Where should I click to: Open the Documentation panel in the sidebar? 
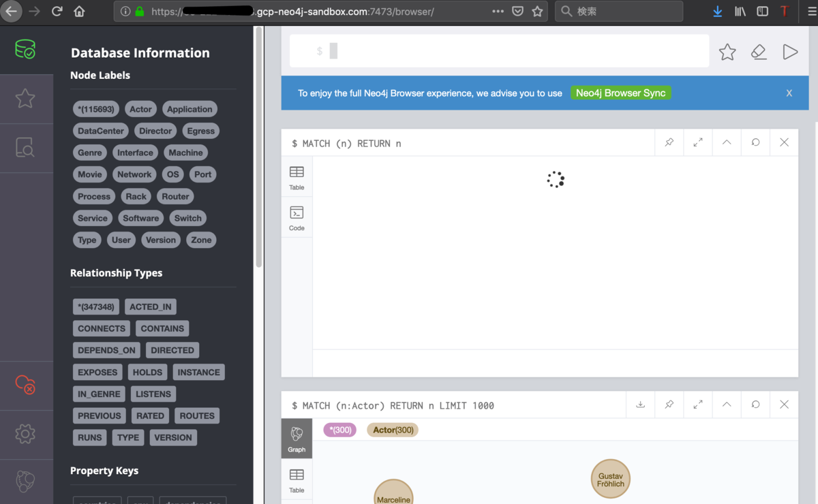tap(27, 147)
